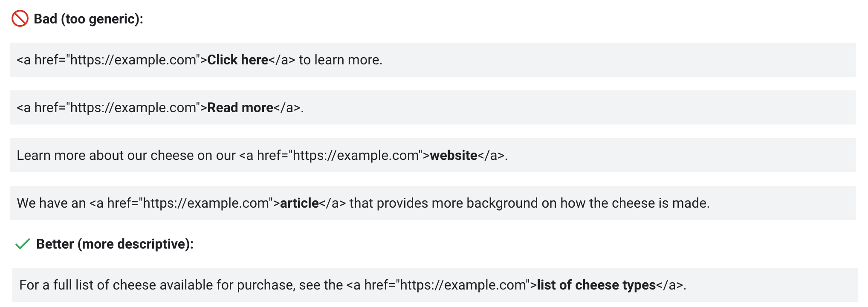Image resolution: width=868 pixels, height=307 pixels.
Task: Click the bold 'article' anchor text
Action: pos(299,203)
